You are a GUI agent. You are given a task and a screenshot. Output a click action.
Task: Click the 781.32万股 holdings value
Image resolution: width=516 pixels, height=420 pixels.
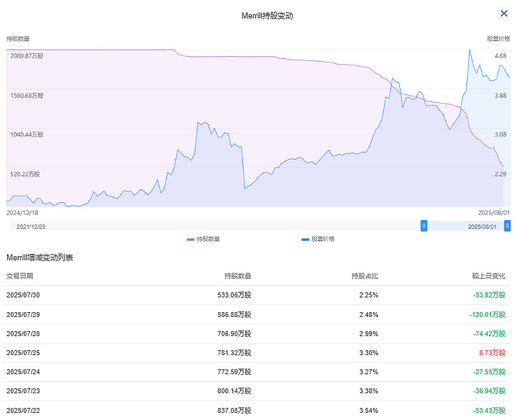pyautogui.click(x=234, y=353)
